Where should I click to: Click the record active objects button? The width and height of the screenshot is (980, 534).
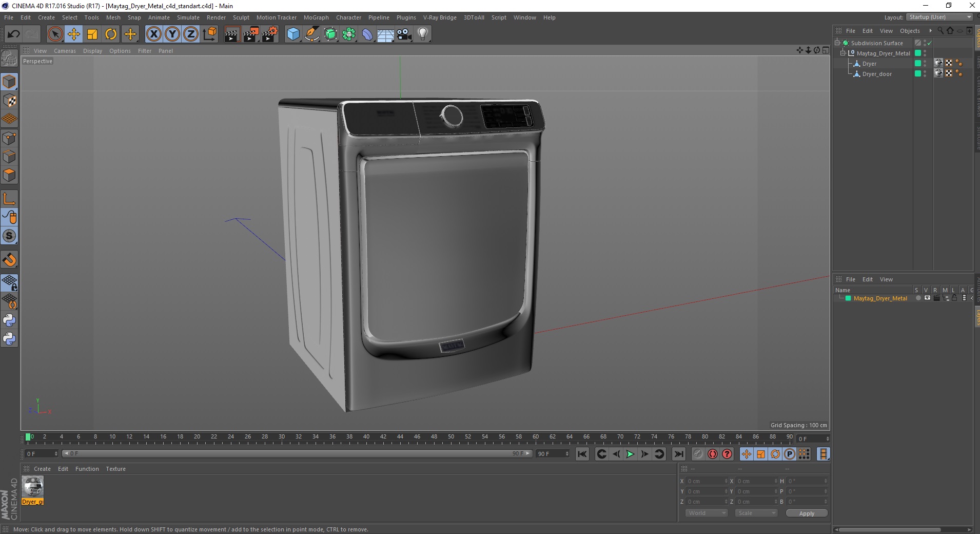[698, 454]
